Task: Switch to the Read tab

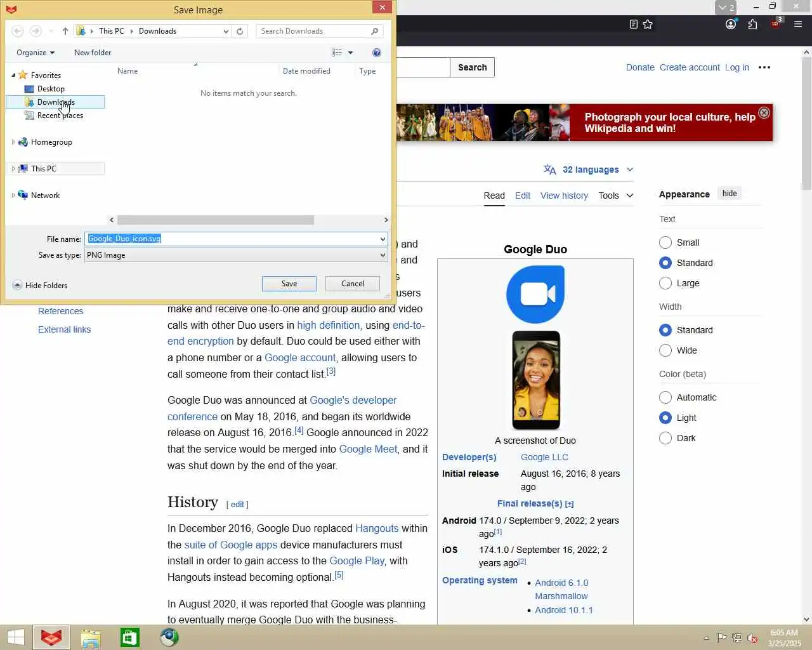Action: click(494, 196)
